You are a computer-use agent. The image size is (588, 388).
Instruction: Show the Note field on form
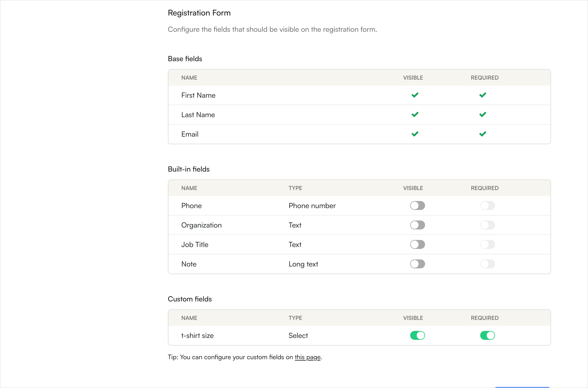(x=417, y=264)
